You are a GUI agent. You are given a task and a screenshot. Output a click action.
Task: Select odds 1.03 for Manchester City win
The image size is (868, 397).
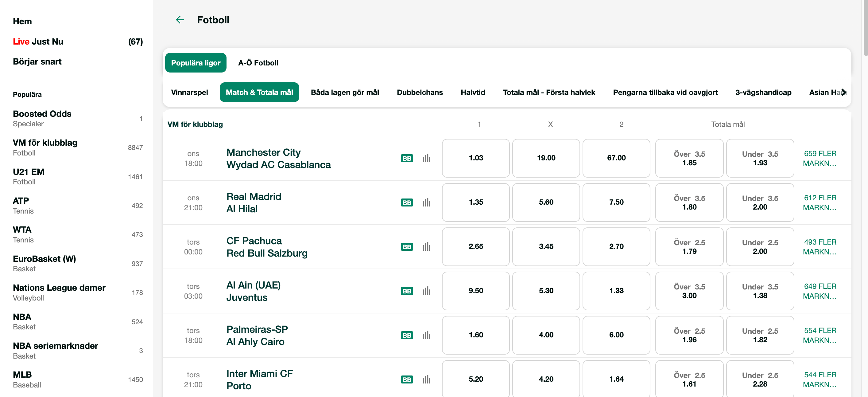pyautogui.click(x=475, y=158)
